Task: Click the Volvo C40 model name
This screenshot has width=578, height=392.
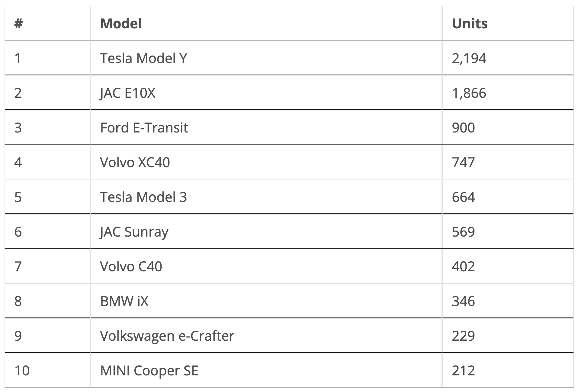Action: [x=131, y=266]
